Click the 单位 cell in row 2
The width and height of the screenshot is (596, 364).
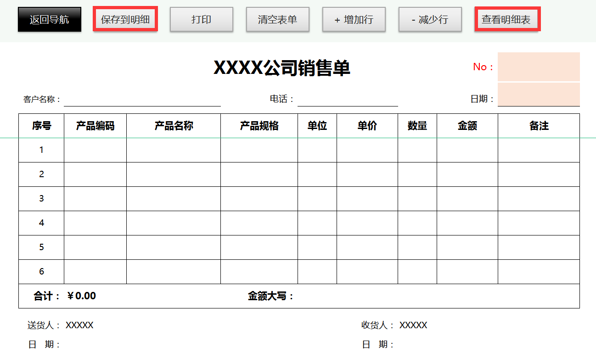point(317,174)
